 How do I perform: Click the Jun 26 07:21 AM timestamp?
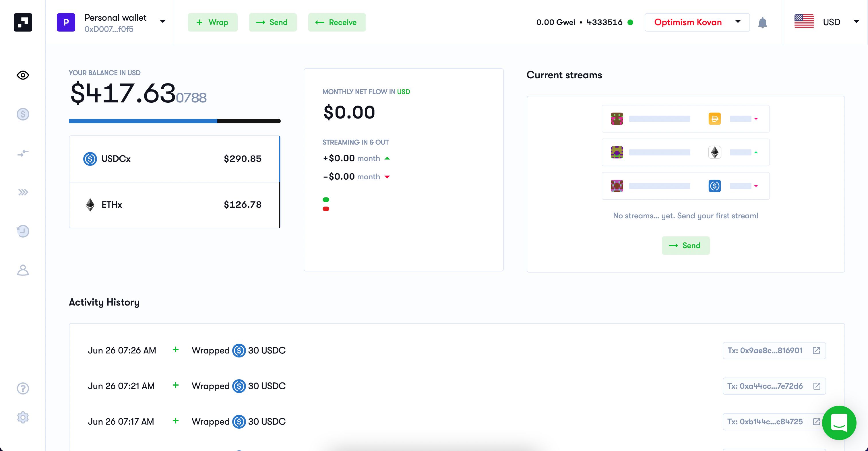point(121,386)
